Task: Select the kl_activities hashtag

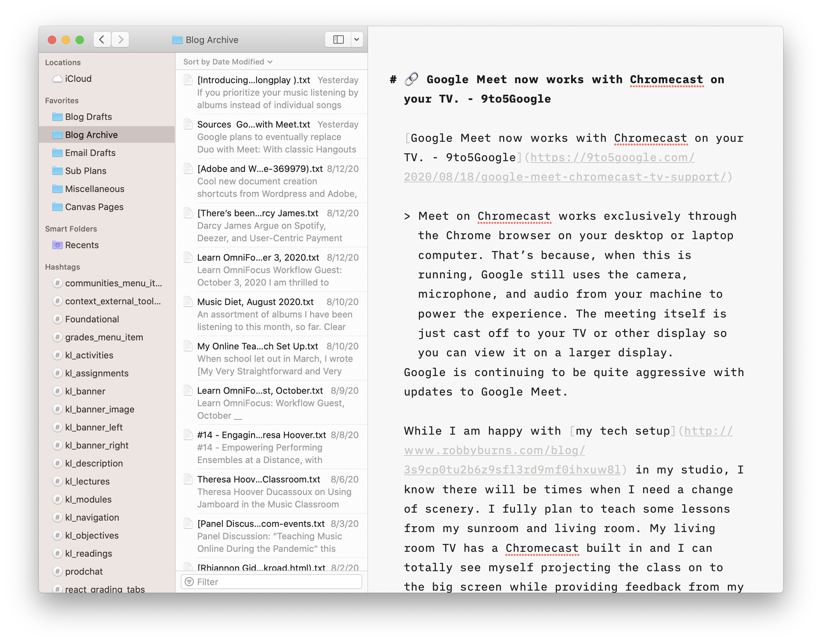Action: point(107,355)
